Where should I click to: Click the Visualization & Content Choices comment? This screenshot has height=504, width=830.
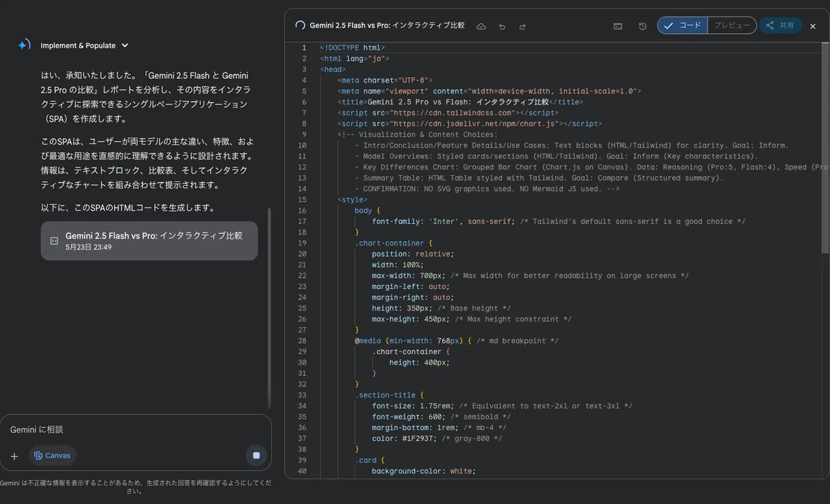418,135
